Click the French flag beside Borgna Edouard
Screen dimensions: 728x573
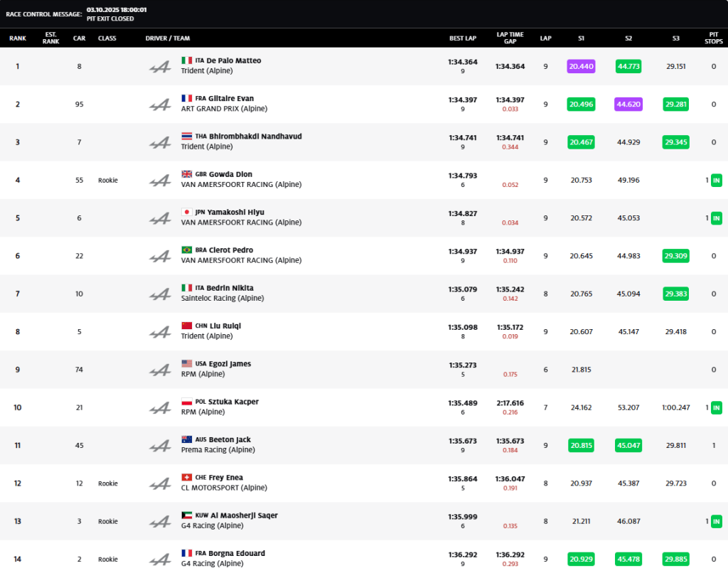coord(187,553)
